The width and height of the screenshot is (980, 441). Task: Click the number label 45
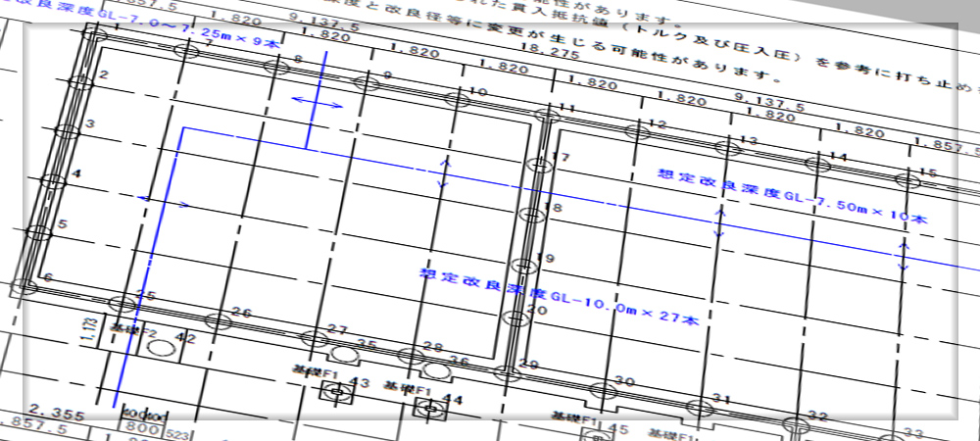[x=618, y=429]
